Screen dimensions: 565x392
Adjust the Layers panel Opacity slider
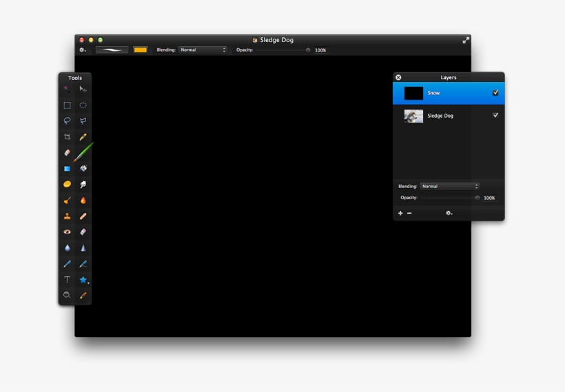(x=450, y=198)
